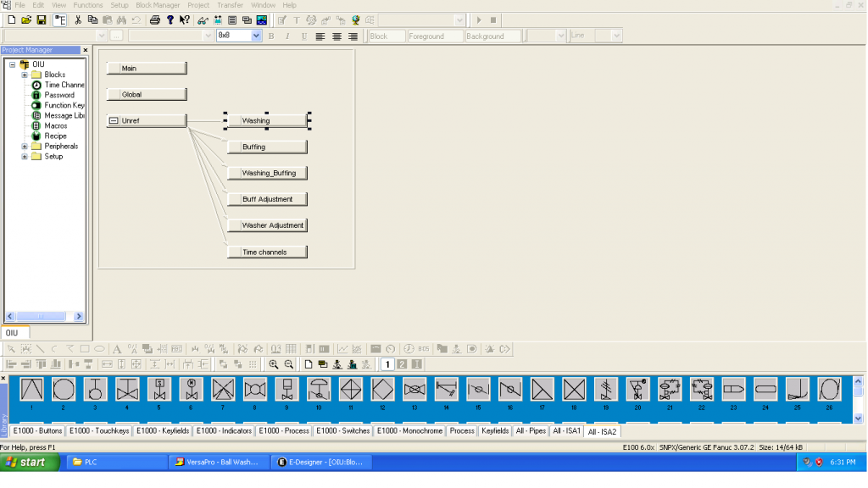Pick library symbol number 24 rounded capsule
Image resolution: width=868 pixels, height=488 pixels.
(765, 390)
